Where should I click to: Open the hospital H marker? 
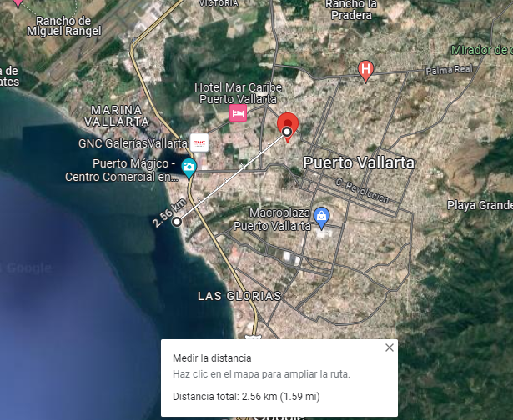366,71
